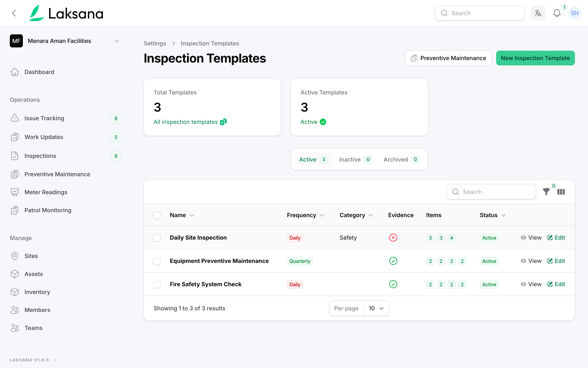This screenshot has width=588, height=368.
Task: Switch to the Active tab
Action: click(x=313, y=159)
